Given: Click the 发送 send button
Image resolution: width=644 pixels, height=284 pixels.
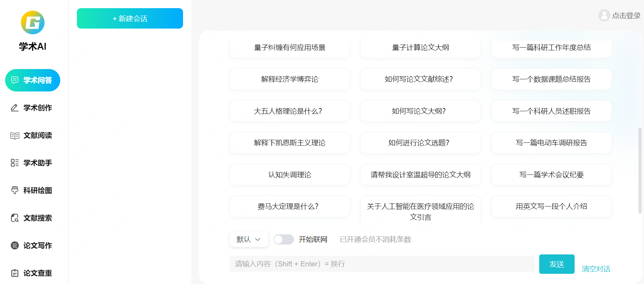Looking at the screenshot, I should pyautogui.click(x=557, y=264).
